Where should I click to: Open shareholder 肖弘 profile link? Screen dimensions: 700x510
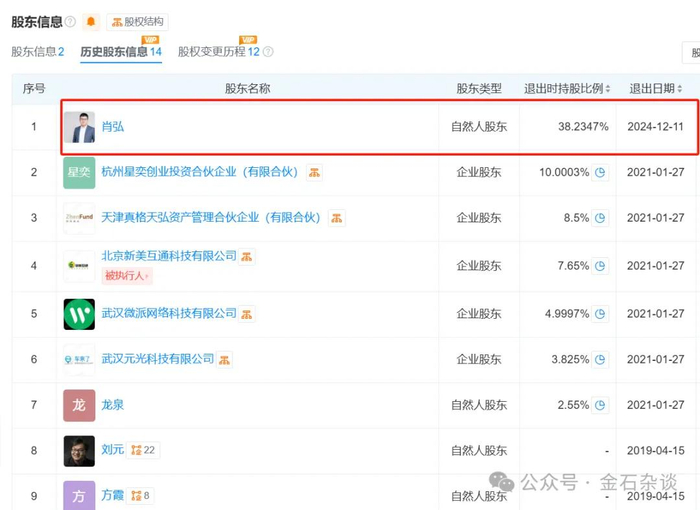tap(112, 127)
